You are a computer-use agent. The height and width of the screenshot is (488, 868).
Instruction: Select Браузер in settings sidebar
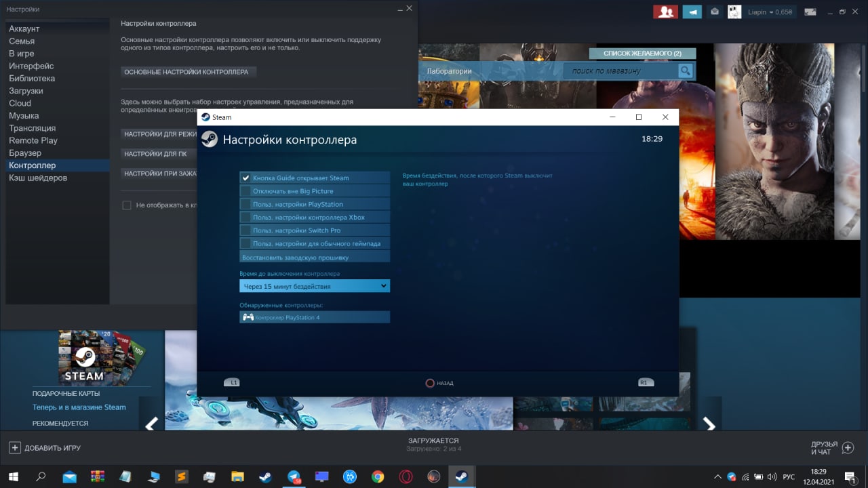25,153
